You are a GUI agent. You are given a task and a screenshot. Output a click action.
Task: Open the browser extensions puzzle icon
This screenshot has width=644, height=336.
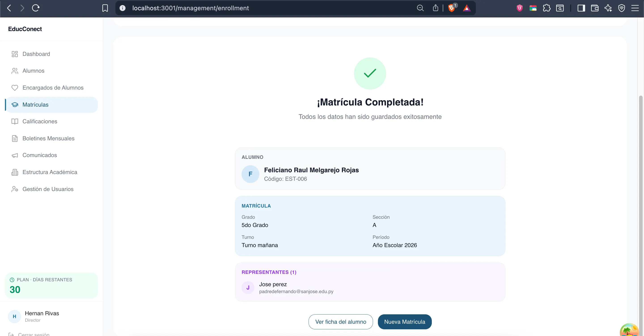547,8
